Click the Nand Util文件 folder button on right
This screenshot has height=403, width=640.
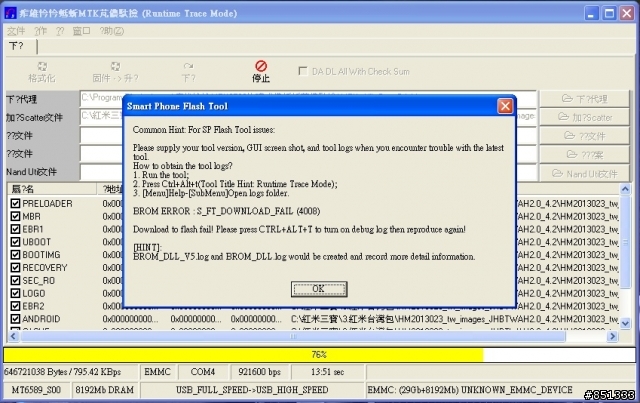tap(584, 174)
